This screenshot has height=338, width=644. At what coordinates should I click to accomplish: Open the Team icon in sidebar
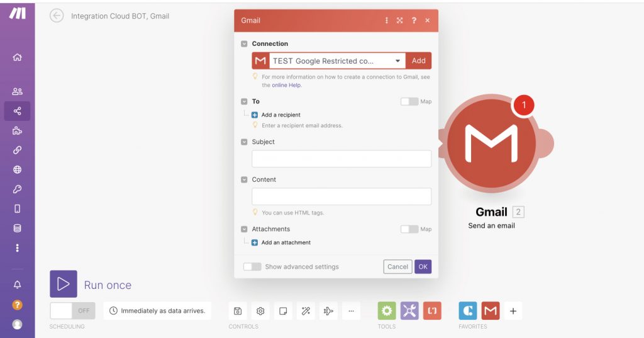[17, 91]
